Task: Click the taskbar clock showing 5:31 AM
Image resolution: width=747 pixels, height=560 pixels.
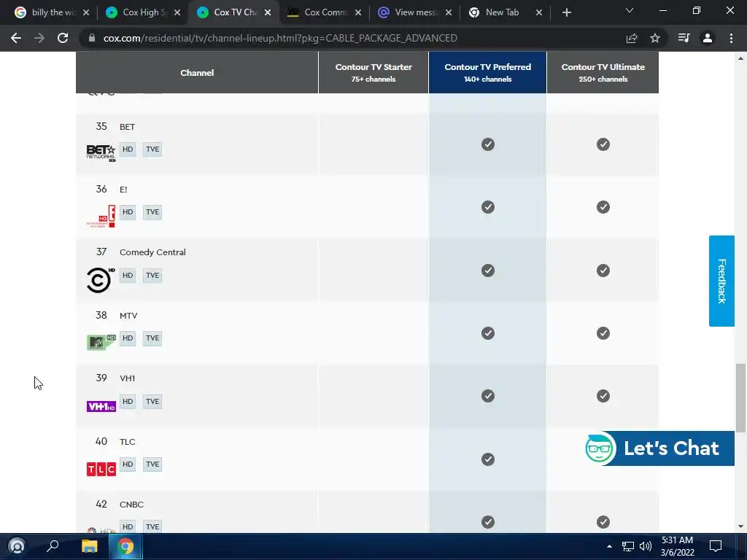Action: (x=677, y=546)
